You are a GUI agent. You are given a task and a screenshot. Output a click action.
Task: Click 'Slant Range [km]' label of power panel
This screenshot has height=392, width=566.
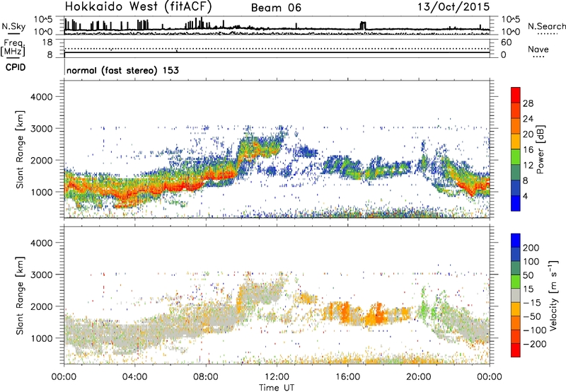click(x=20, y=149)
